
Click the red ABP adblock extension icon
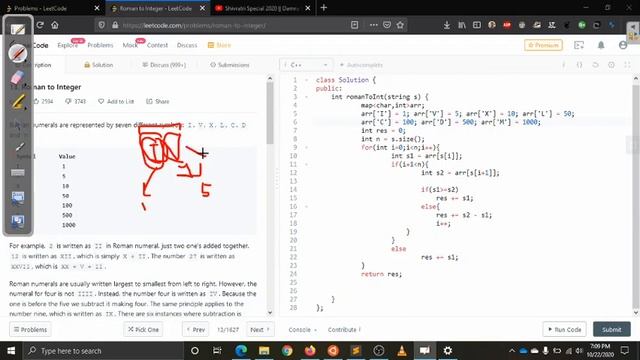507,25
